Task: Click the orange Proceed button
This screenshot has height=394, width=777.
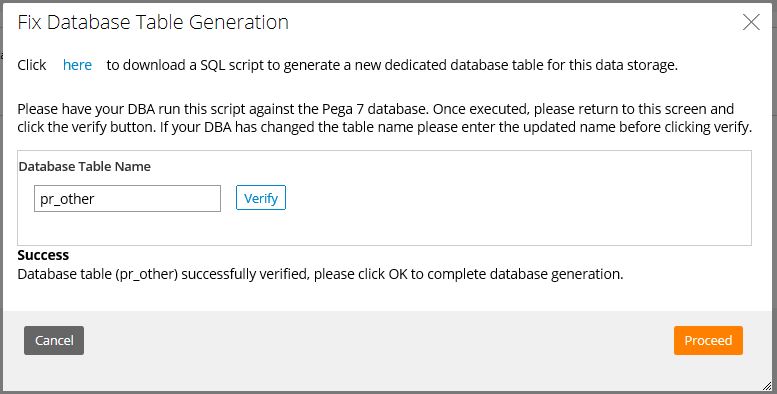Action: 708,340
